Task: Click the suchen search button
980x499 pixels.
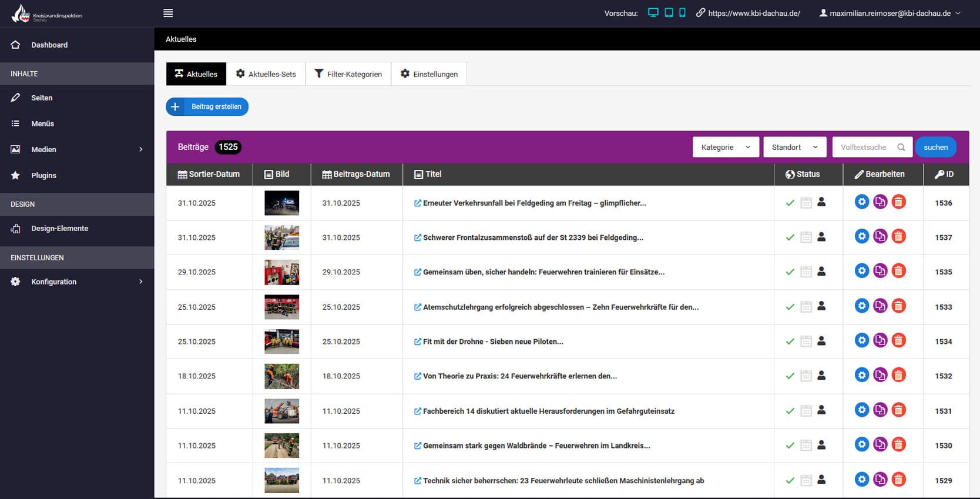Action: pos(935,147)
